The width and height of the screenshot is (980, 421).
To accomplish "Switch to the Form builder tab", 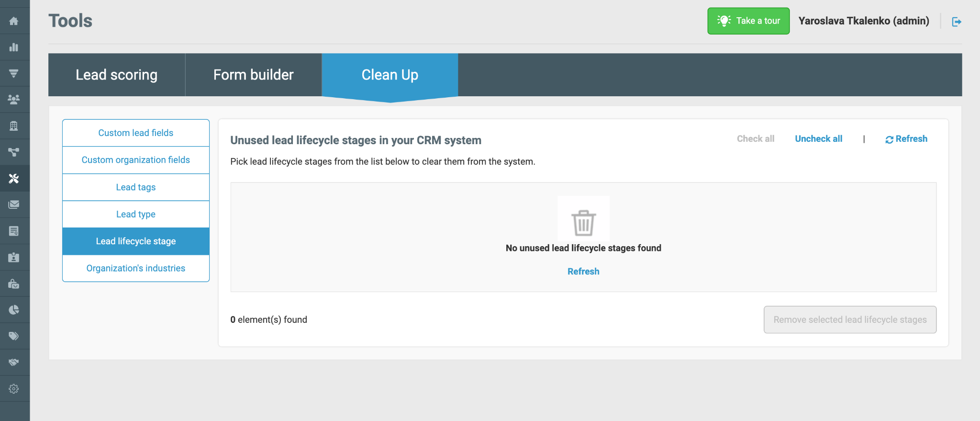I will tap(254, 75).
